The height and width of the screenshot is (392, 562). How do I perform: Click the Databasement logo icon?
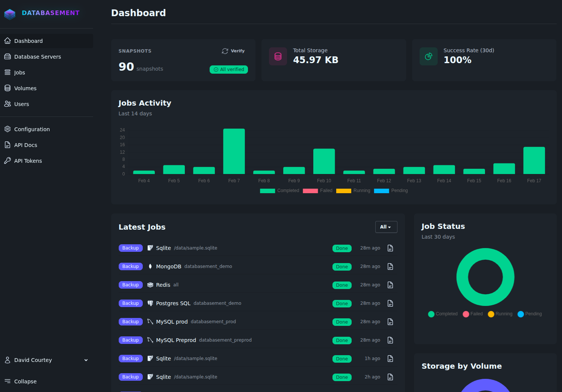(x=10, y=14)
